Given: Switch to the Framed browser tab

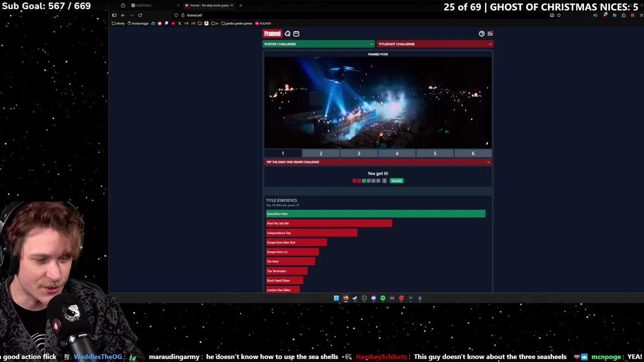Looking at the screenshot, I should coord(209,6).
